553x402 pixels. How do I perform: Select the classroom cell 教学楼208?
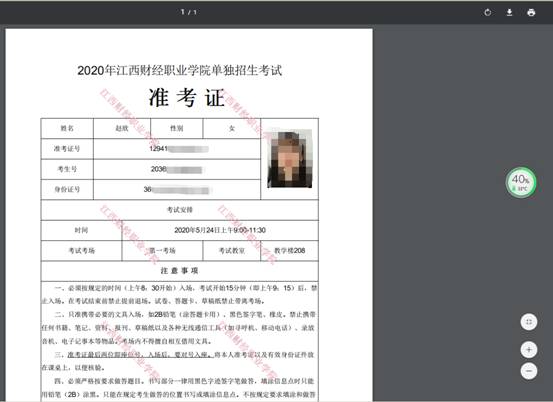[290, 251]
